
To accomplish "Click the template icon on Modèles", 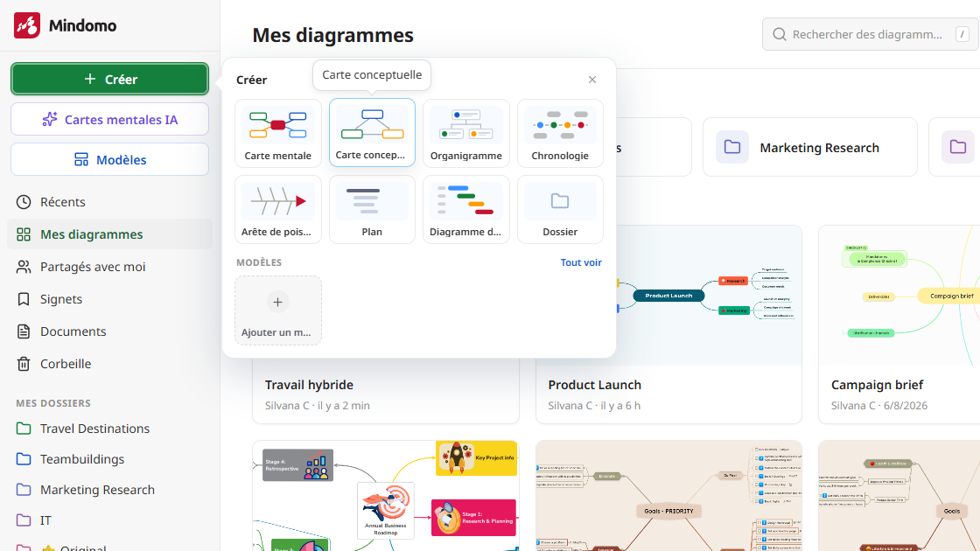I will pos(81,159).
